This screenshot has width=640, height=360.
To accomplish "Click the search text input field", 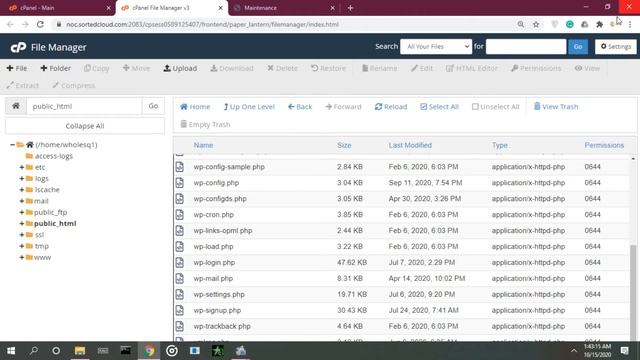I will 526,47.
